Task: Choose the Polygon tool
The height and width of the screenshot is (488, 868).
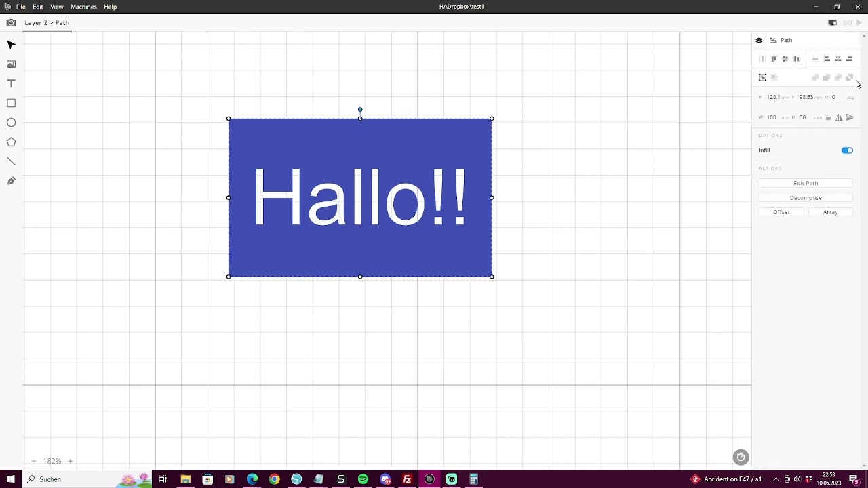Action: (11, 142)
